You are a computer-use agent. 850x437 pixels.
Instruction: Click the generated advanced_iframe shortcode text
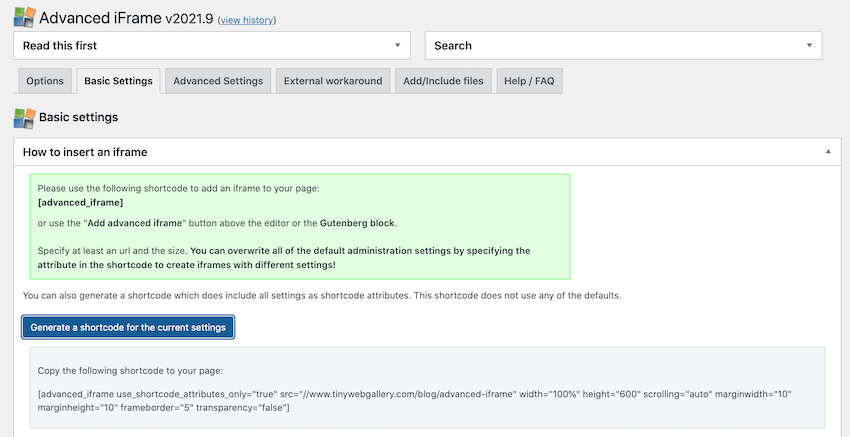coord(415,401)
